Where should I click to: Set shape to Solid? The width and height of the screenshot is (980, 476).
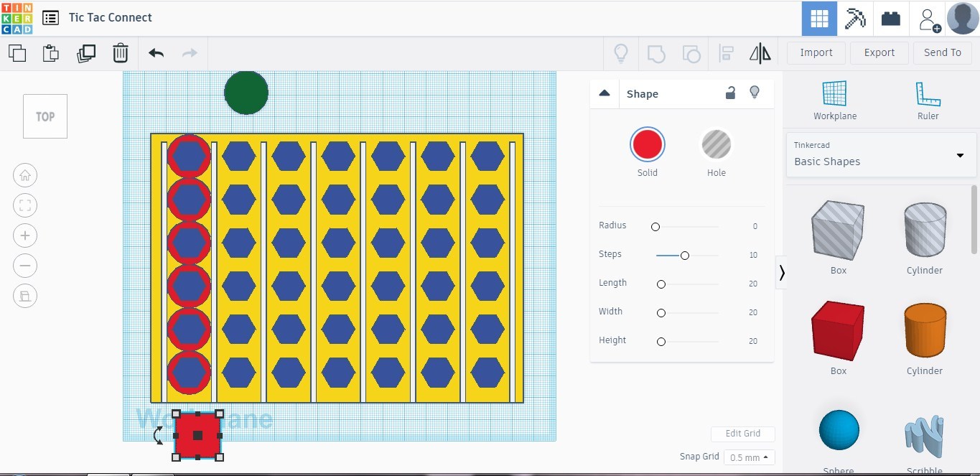(647, 146)
